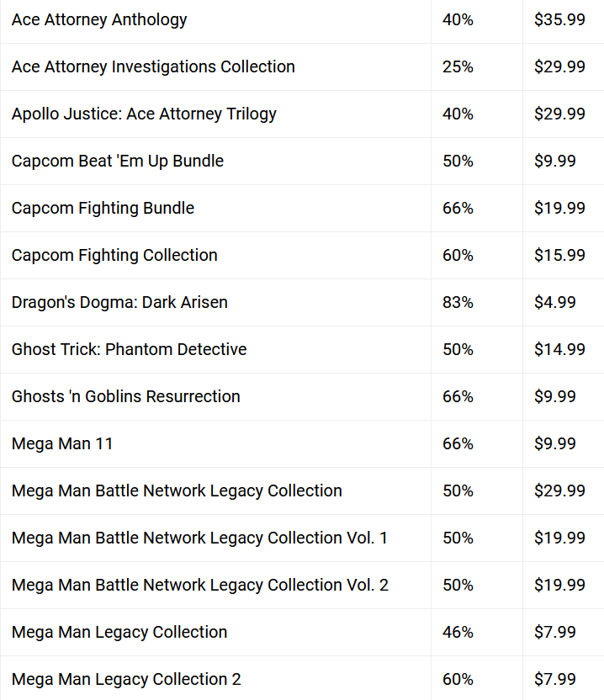The image size is (604, 700).
Task: Select Capcom Fighting Collection title
Action: click(x=114, y=256)
